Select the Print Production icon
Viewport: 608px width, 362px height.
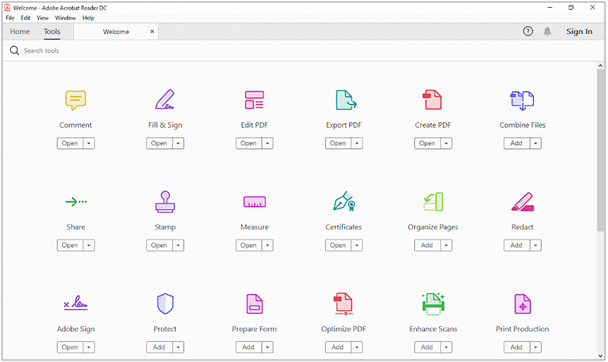(522, 304)
